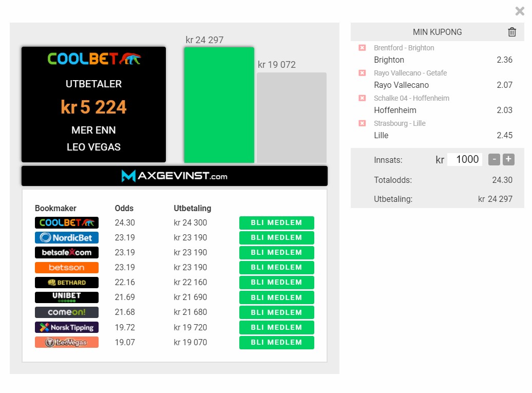Decrease stake with the minus button
This screenshot has width=532, height=393.
point(494,159)
